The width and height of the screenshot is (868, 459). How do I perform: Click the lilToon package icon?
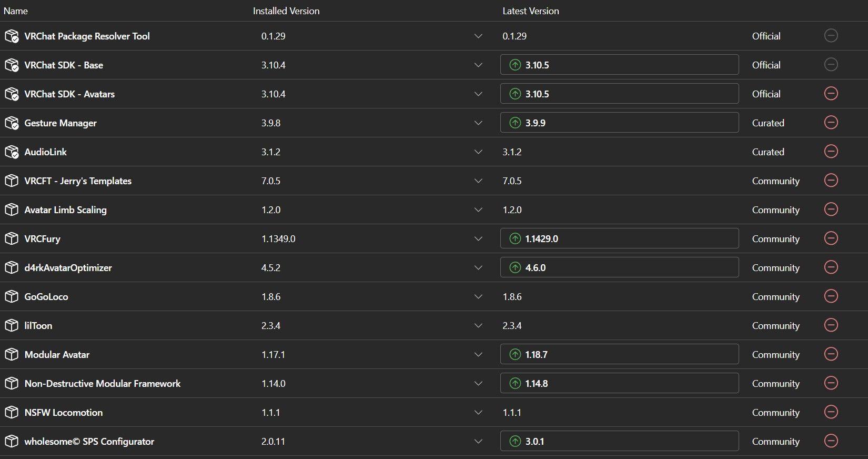12,325
